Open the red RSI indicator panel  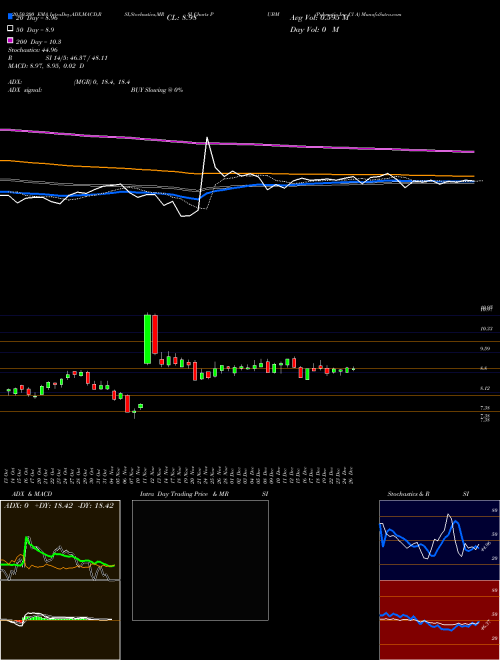(439, 620)
